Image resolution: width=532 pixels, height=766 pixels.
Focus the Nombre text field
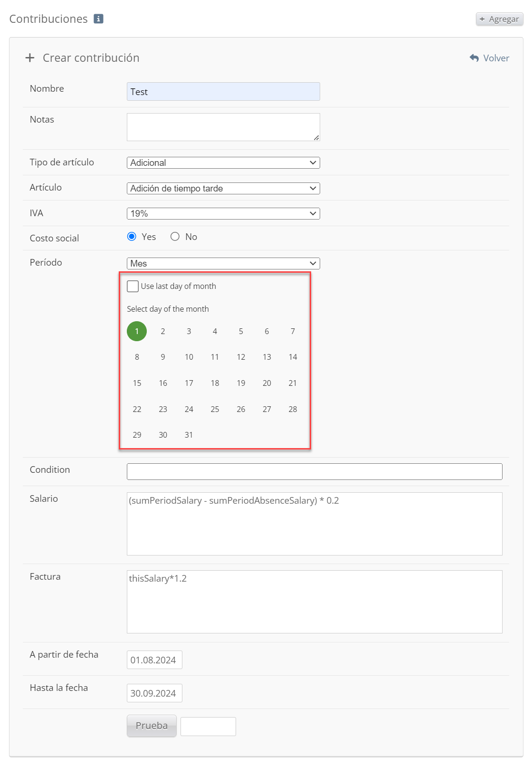pyautogui.click(x=223, y=92)
